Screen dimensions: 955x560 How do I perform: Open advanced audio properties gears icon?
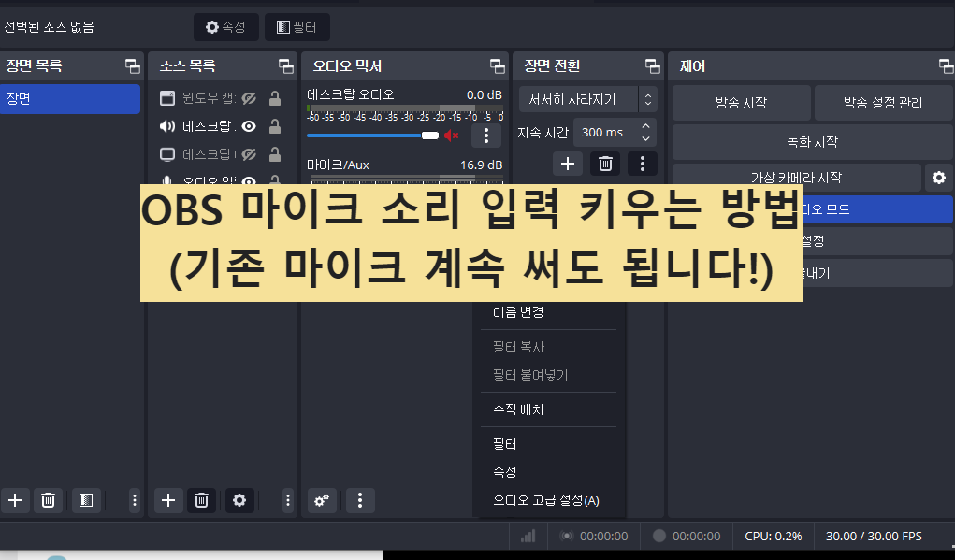point(322,500)
